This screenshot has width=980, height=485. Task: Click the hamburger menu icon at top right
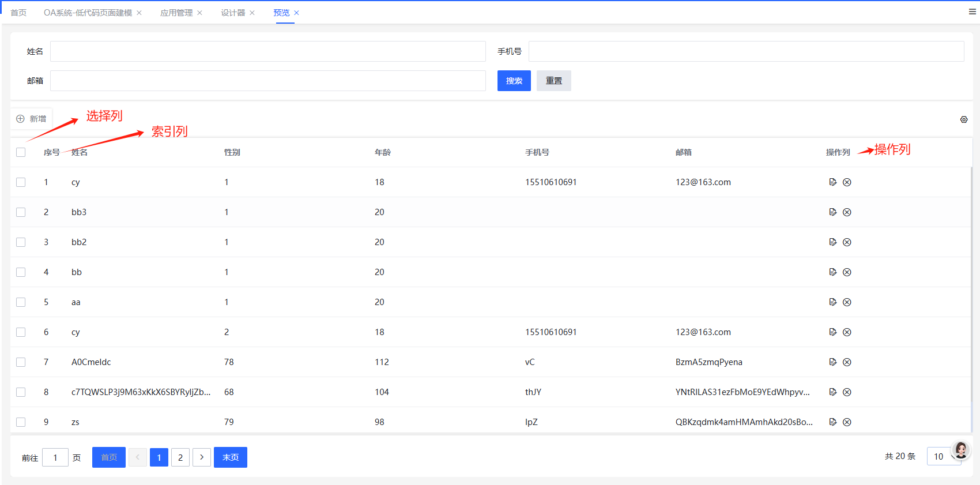click(x=972, y=12)
